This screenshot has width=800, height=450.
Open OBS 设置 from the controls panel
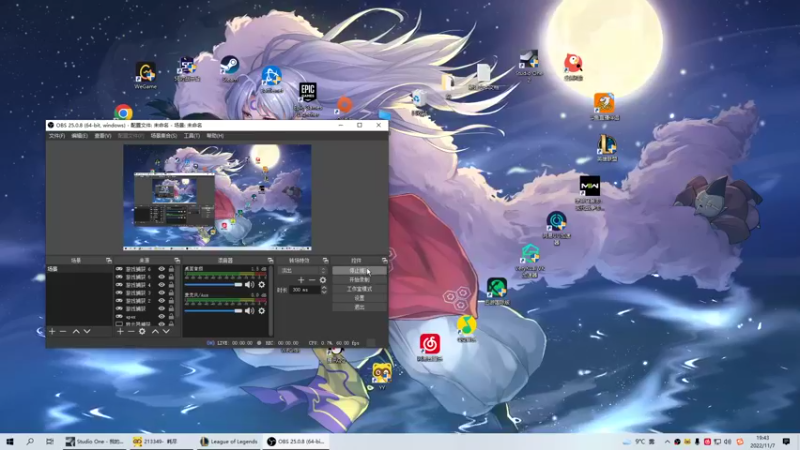coord(359,298)
